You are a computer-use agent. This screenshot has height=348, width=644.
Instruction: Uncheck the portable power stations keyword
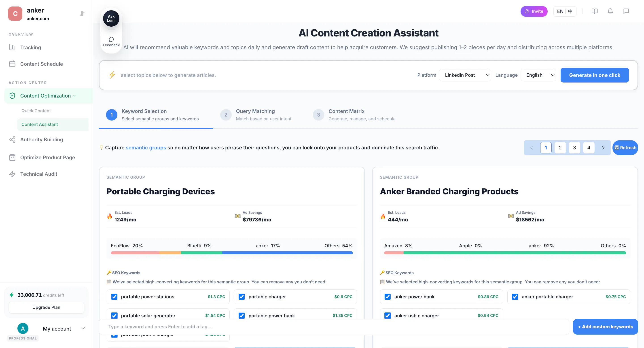coord(114,297)
